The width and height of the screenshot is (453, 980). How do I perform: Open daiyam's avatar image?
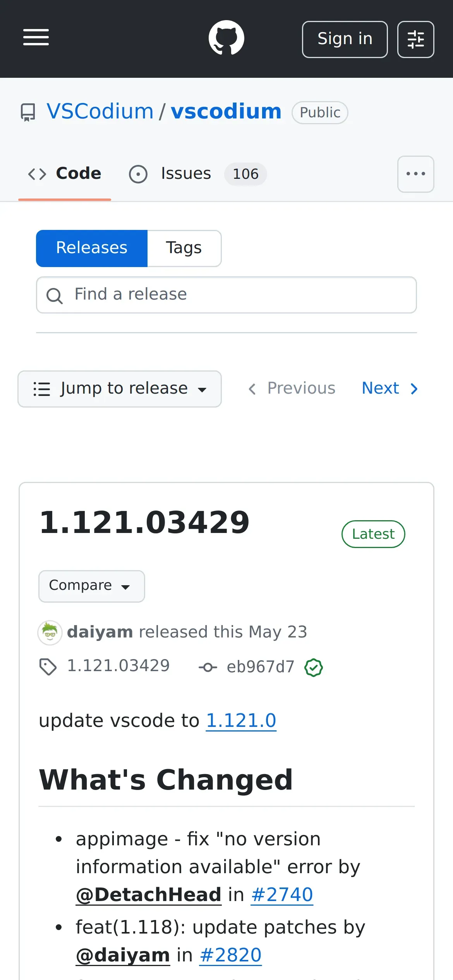pos(50,632)
